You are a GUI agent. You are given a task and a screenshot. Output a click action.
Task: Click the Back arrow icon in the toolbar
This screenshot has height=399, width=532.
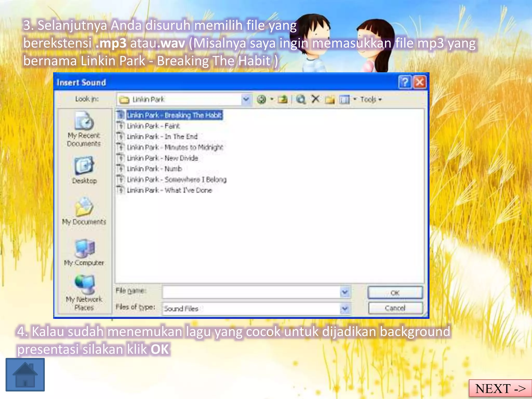click(261, 99)
